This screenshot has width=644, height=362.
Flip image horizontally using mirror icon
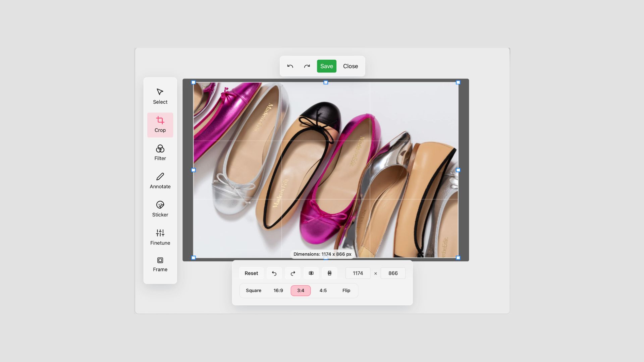(311, 273)
